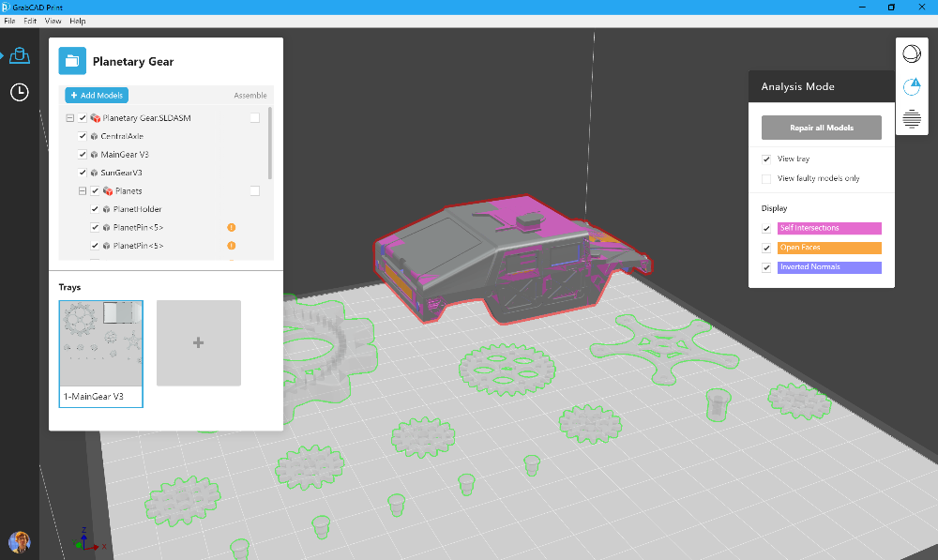Open the Project panel tray icon
938x560 pixels.
tap(20, 55)
